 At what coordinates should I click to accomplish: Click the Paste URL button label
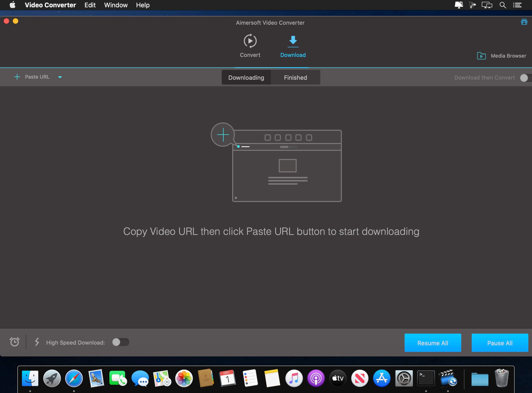tap(37, 77)
